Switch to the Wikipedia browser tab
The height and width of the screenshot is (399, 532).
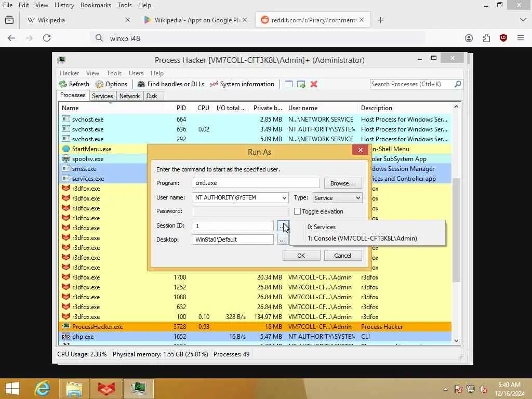(x=79, y=20)
